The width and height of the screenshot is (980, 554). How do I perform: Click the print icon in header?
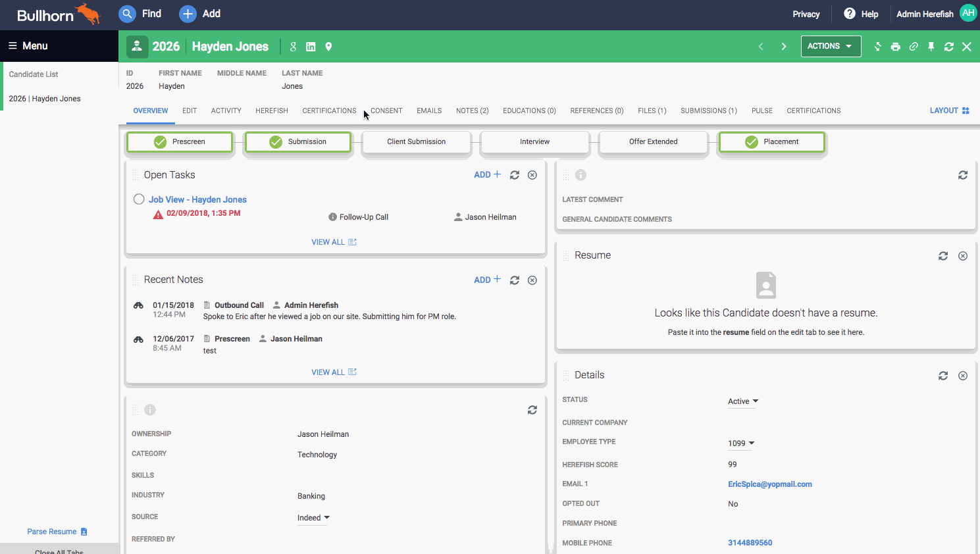pos(895,47)
